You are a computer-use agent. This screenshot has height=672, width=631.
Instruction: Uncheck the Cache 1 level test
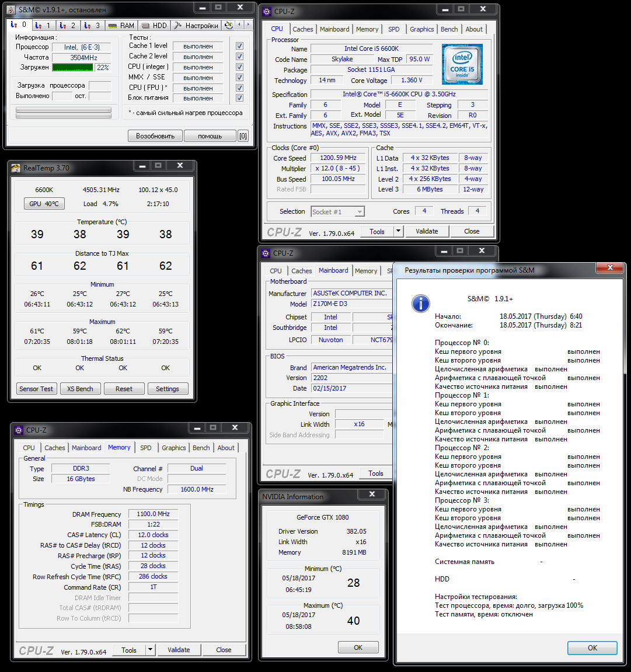click(239, 46)
